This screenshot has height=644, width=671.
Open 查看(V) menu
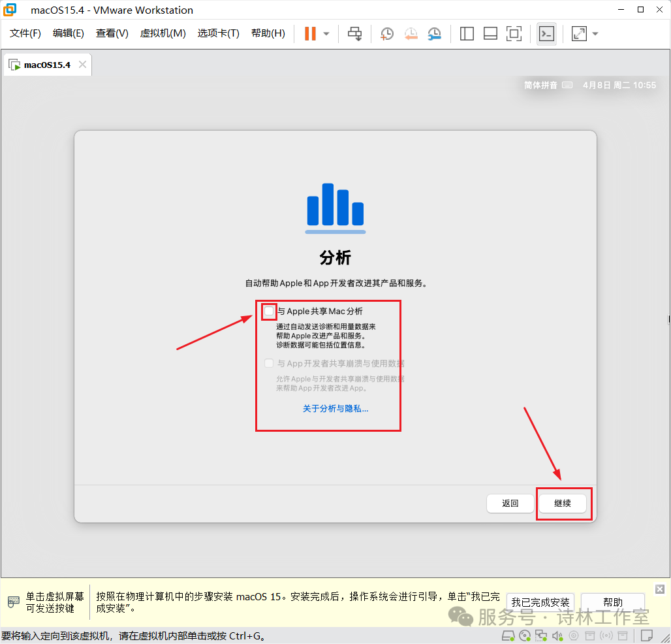tap(112, 33)
